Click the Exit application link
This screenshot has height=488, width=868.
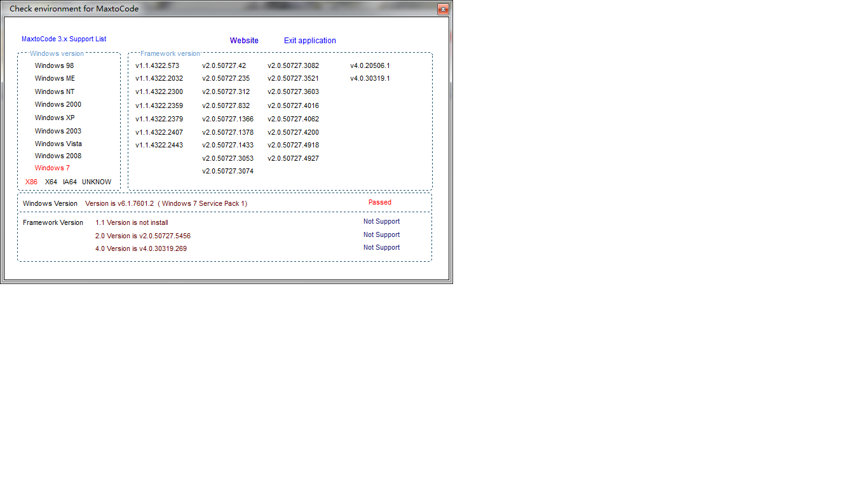click(x=310, y=41)
